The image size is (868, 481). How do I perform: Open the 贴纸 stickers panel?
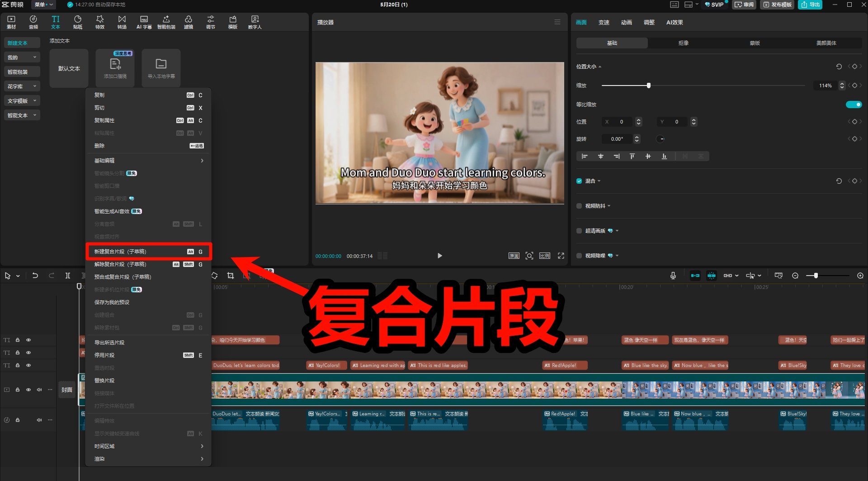(77, 22)
